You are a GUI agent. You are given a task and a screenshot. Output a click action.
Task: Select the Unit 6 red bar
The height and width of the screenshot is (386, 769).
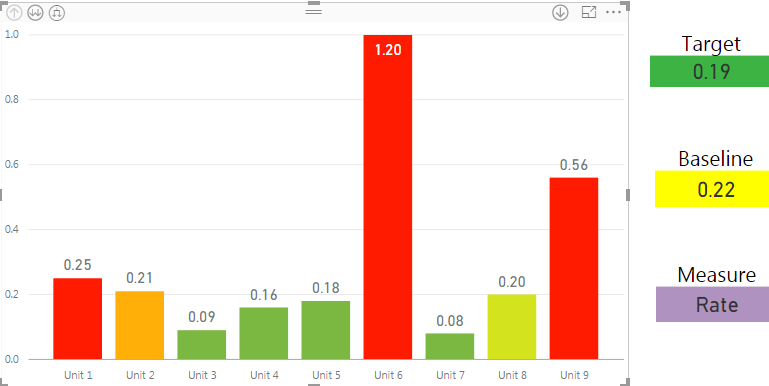(388, 197)
